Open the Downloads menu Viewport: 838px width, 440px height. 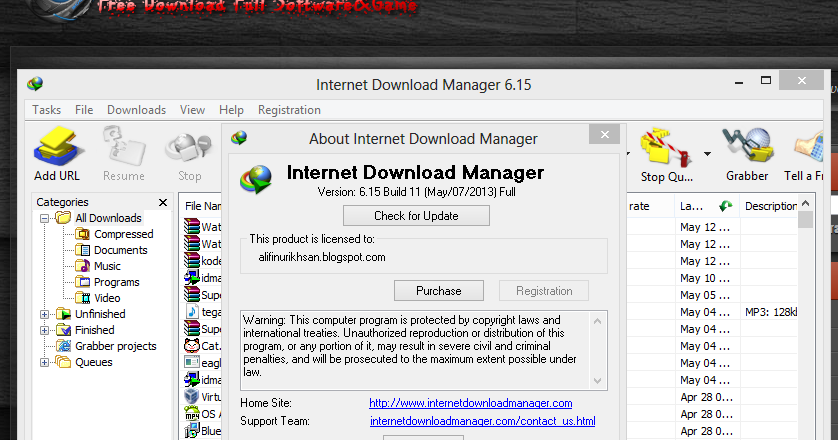pyautogui.click(x=136, y=110)
